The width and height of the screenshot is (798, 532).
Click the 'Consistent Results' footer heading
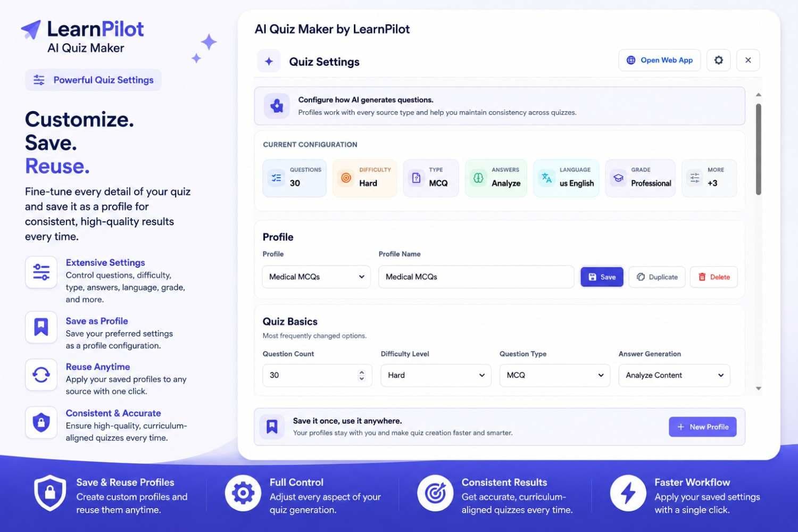pyautogui.click(x=504, y=482)
